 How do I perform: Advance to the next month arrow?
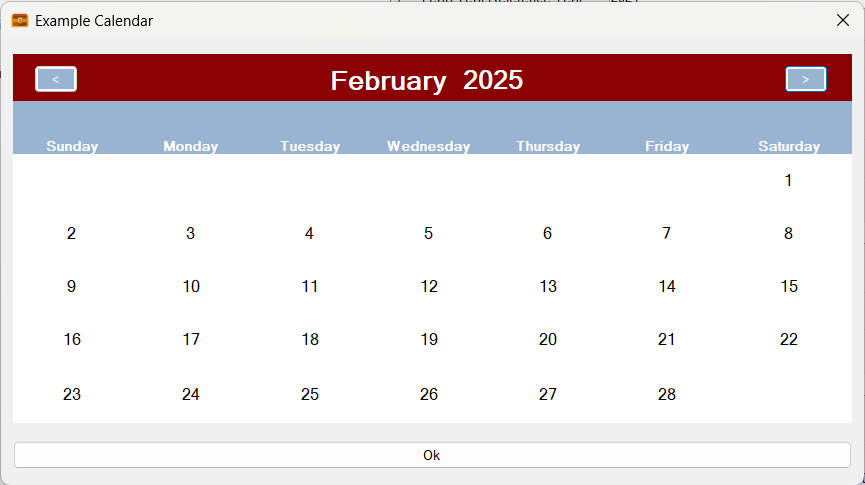(x=805, y=79)
